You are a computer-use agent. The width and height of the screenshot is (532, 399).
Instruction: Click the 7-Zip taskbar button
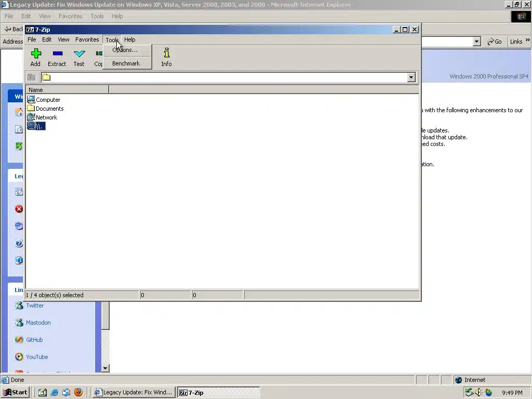[219, 392]
